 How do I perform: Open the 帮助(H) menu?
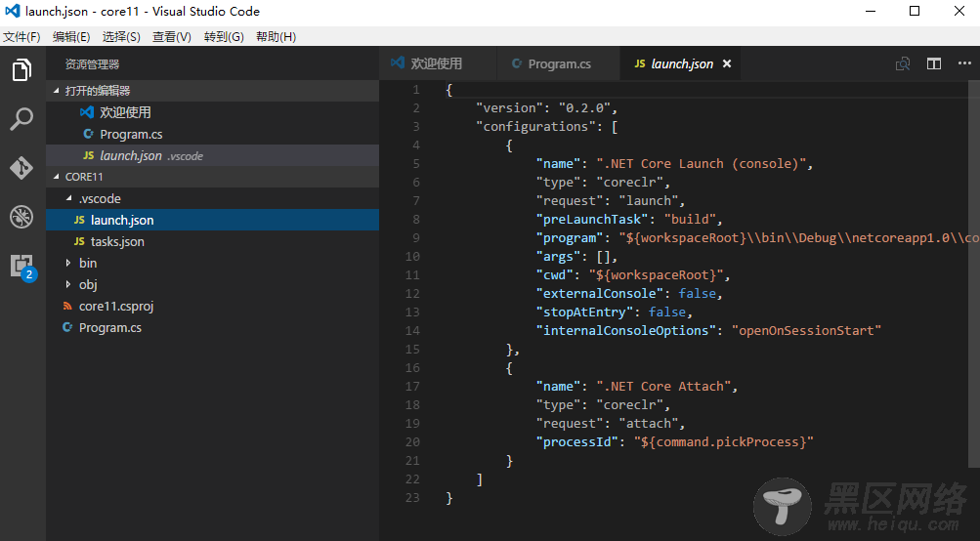(x=276, y=37)
